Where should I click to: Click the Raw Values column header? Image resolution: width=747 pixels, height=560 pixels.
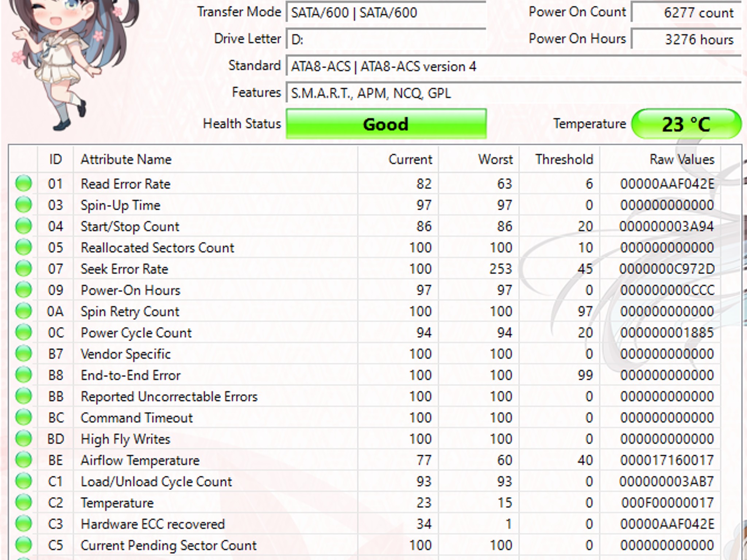tap(660, 159)
